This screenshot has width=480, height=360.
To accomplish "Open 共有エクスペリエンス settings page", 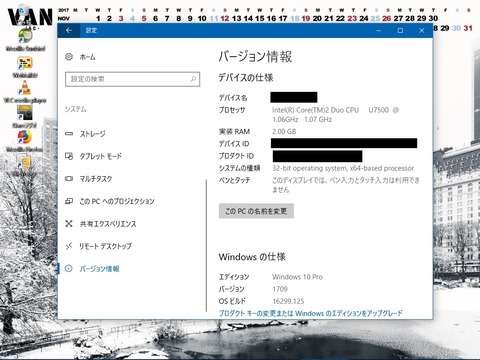I will (108, 224).
